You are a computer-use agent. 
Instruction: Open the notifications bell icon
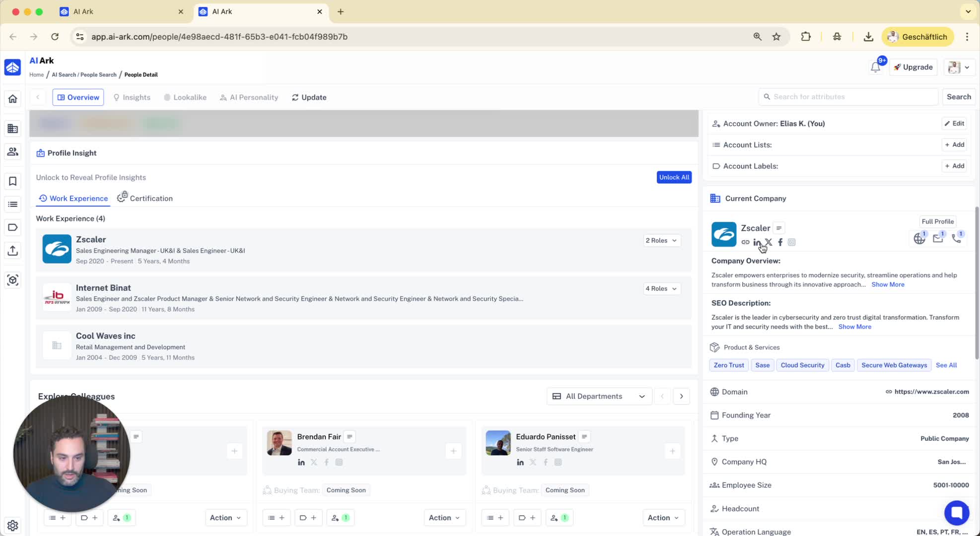[875, 67]
